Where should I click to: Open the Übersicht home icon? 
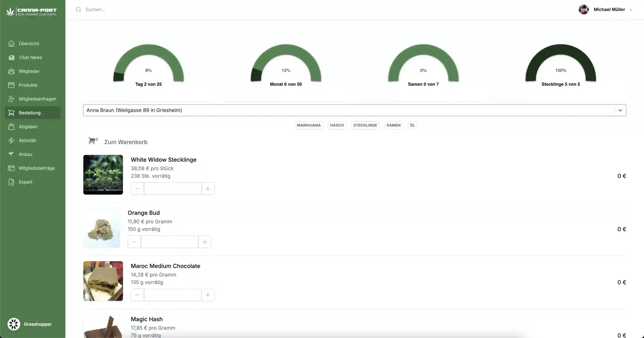coord(11,43)
